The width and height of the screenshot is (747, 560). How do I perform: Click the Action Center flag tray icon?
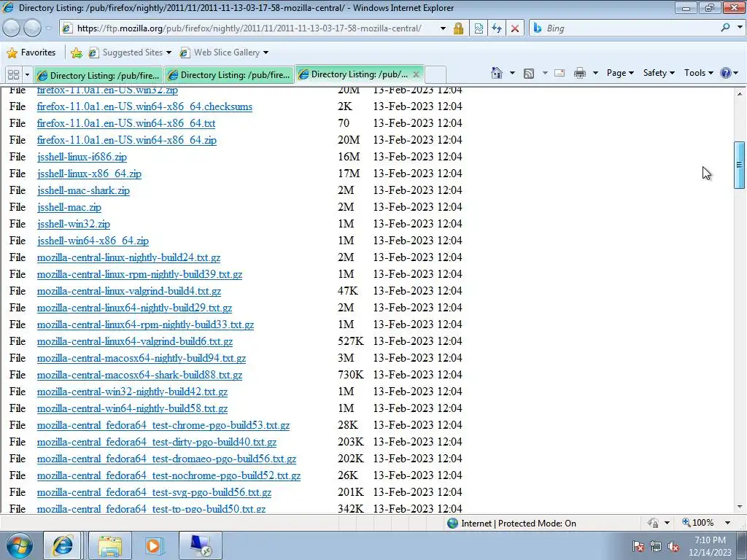pyautogui.click(x=638, y=546)
